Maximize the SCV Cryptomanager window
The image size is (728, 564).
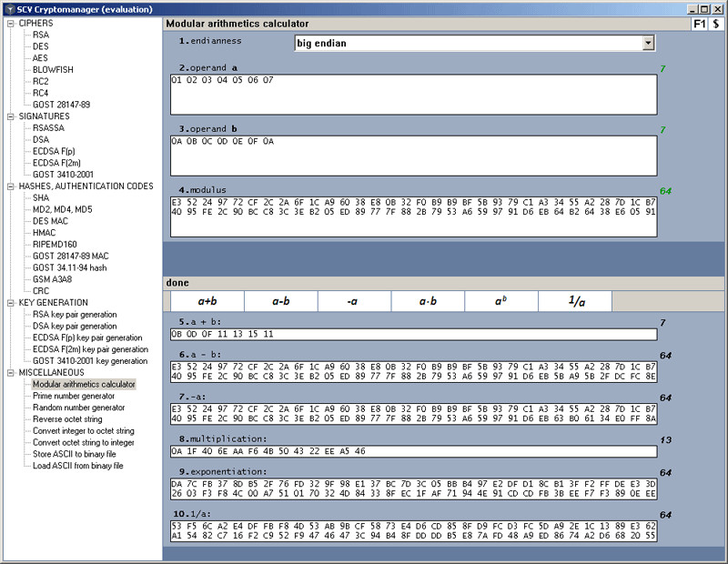point(705,9)
